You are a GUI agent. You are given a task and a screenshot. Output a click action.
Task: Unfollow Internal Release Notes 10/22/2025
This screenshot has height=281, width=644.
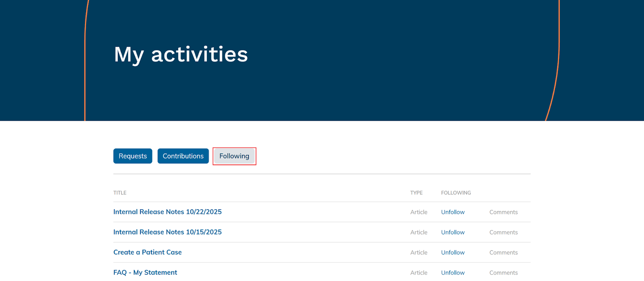tap(452, 212)
